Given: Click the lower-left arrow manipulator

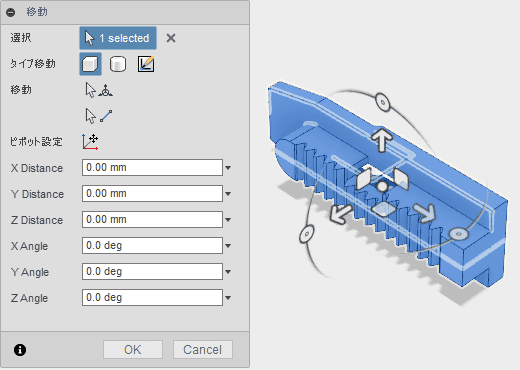Looking at the screenshot, I should click(340, 213).
